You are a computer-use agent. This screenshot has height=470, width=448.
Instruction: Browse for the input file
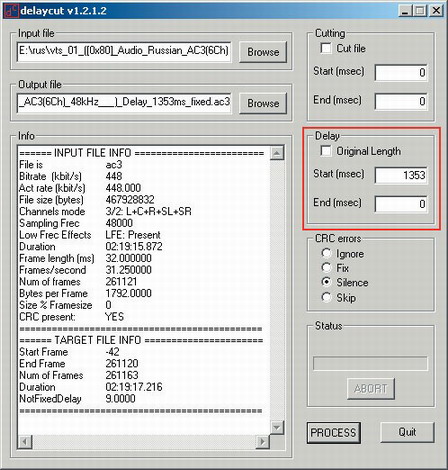click(263, 52)
